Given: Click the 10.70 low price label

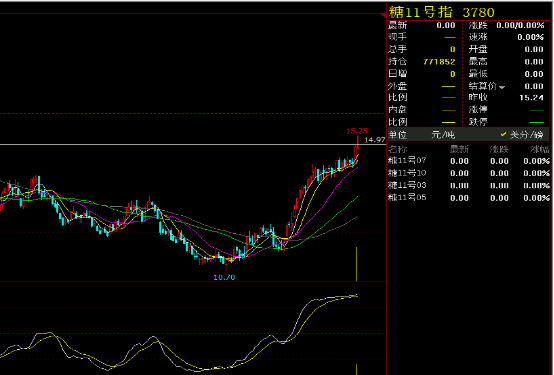Looking at the screenshot, I should tap(224, 277).
